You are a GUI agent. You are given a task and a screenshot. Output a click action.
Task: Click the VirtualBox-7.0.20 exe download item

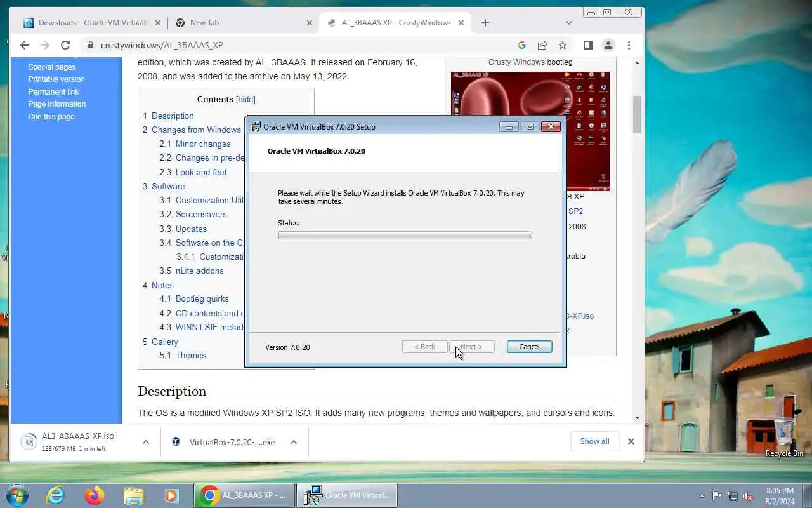tap(223, 442)
